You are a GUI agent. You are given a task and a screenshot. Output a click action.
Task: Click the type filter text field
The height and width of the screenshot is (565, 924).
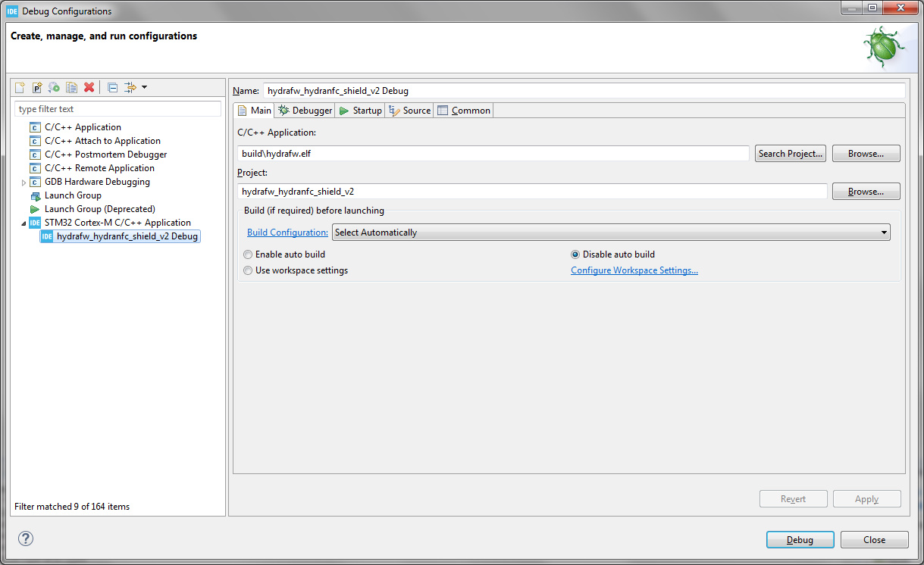pyautogui.click(x=117, y=109)
